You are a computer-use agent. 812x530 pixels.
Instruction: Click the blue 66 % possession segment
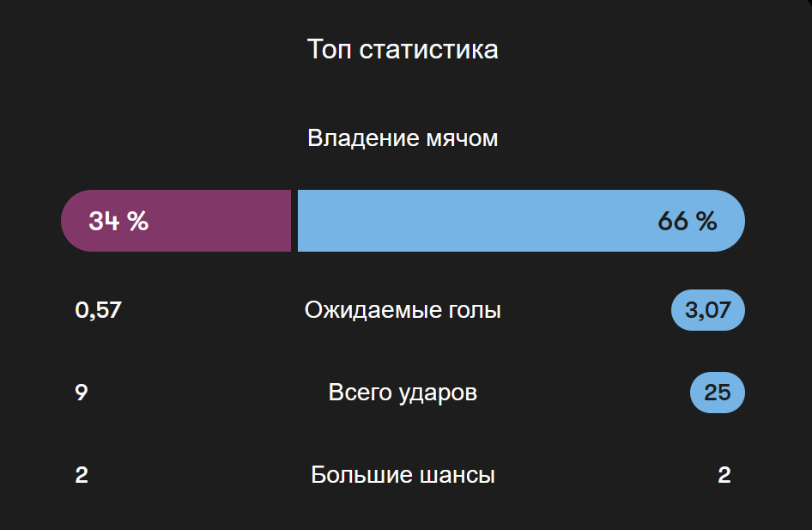[x=522, y=221]
